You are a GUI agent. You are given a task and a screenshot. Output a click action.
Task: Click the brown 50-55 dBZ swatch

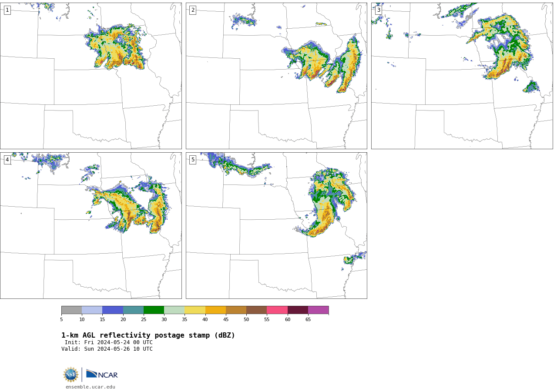coord(256,310)
